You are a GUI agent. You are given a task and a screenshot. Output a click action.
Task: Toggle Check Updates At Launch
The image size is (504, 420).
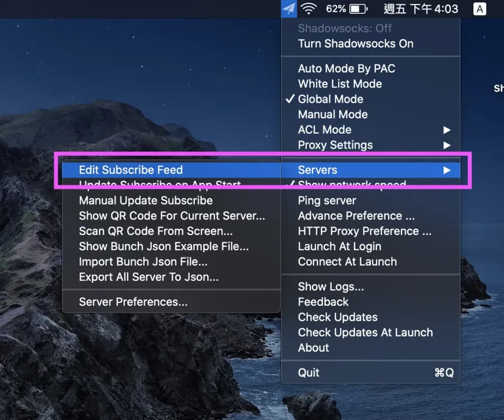point(371,333)
